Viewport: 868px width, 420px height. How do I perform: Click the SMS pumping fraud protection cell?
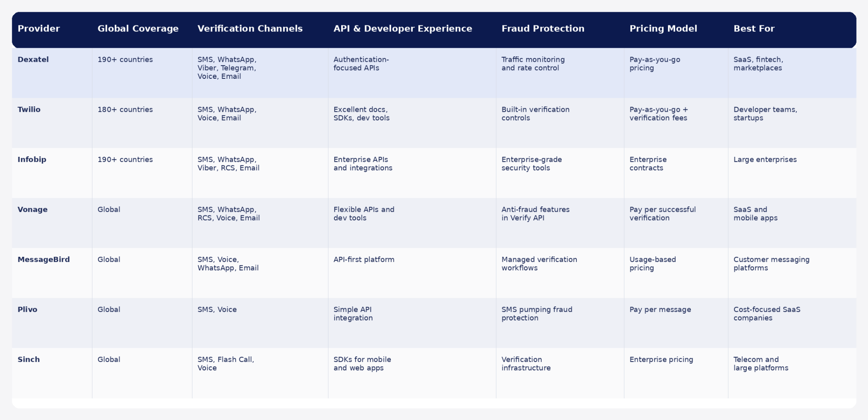click(537, 314)
